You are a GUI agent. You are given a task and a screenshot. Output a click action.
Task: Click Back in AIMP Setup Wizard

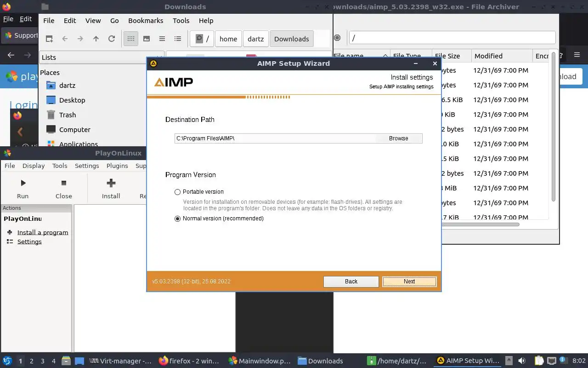351,282
